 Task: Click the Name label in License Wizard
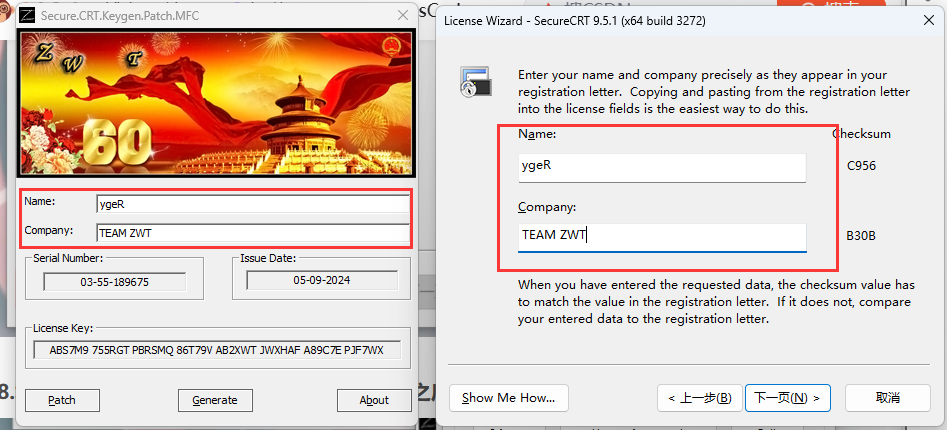pos(537,134)
